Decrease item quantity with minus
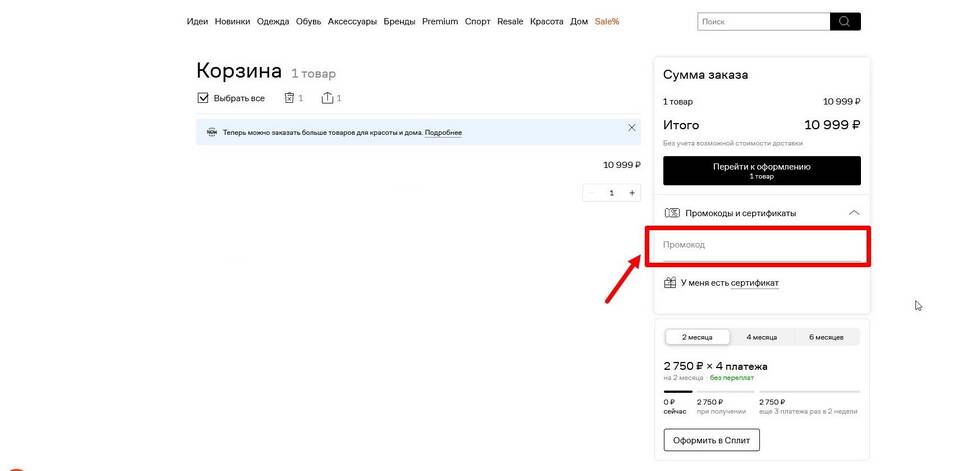This screenshot has height=471, width=960. (x=591, y=192)
